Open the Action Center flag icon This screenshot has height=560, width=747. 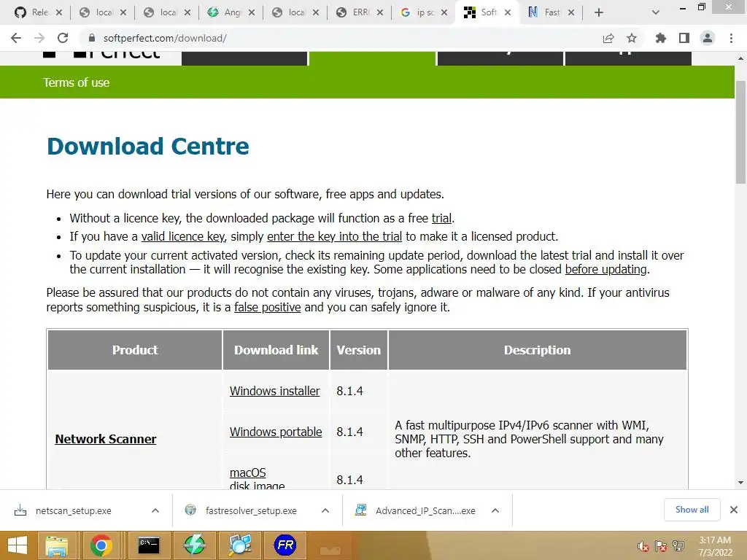click(x=660, y=546)
